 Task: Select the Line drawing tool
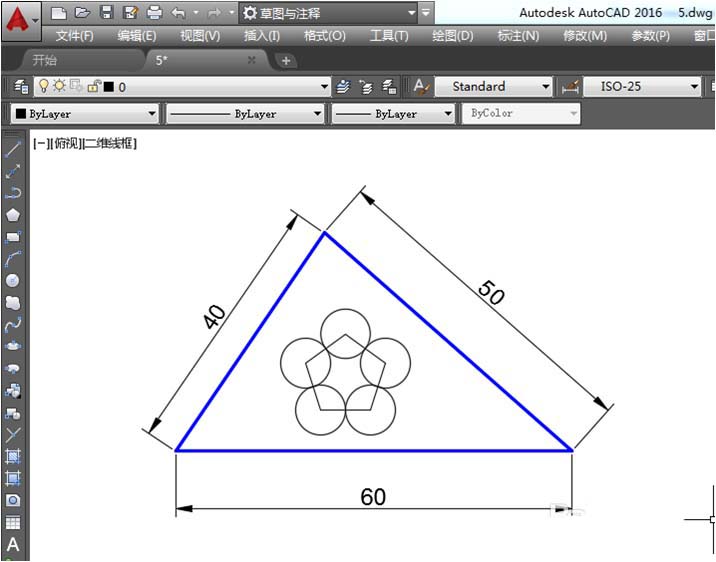click(13, 149)
